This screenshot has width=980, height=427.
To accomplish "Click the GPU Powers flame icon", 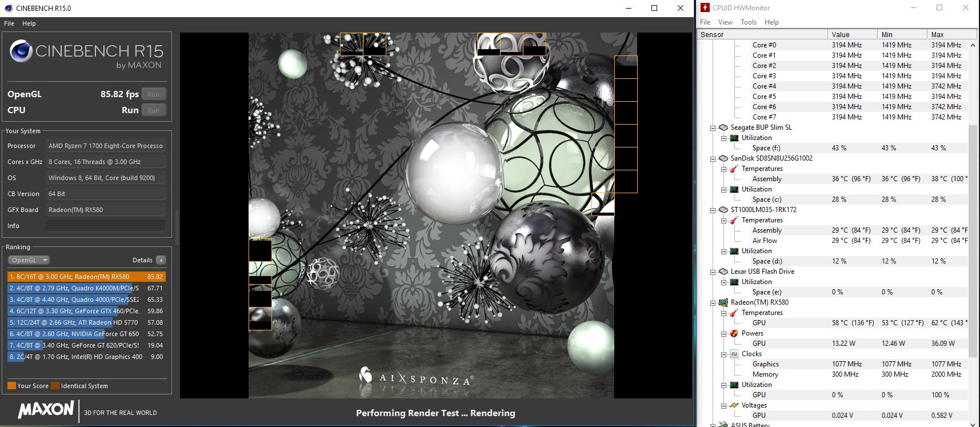I will tap(734, 333).
